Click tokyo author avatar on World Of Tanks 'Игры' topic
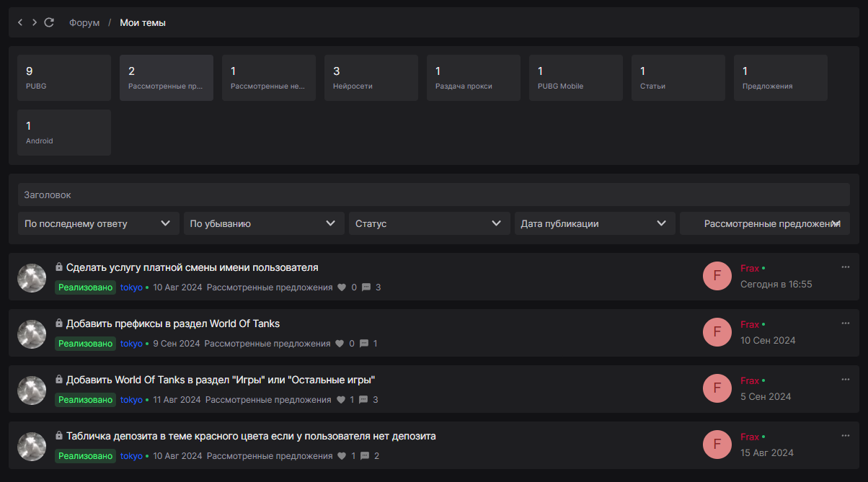Viewport: 868px width, 482px height. [32, 390]
